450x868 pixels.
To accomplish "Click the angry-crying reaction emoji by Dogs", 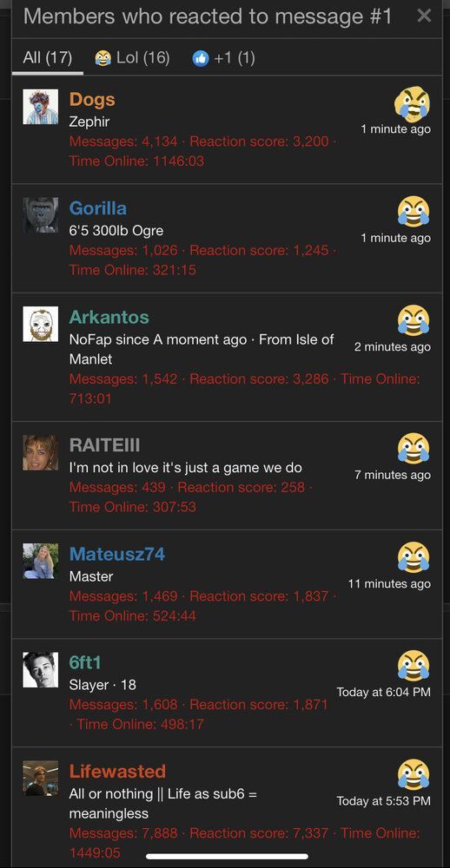I will (413, 103).
